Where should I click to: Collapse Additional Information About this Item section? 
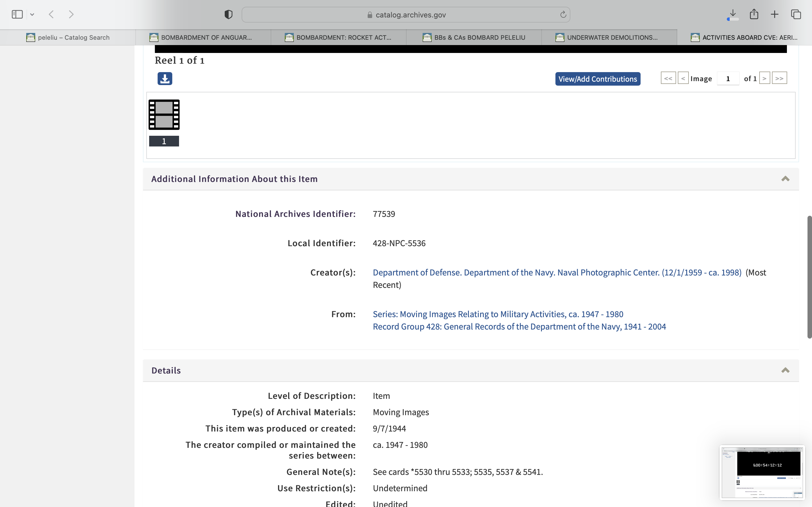click(x=785, y=179)
